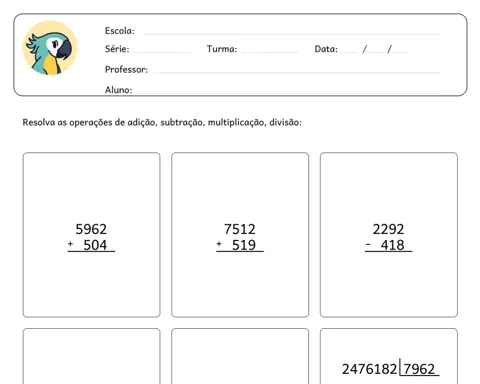Select the number 2292 minuend
Screen dimensions: 480x384
point(388,229)
